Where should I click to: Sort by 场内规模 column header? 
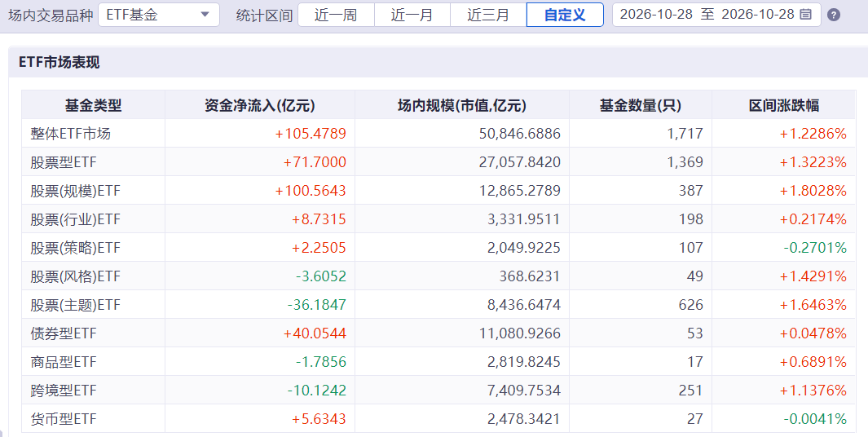pos(461,104)
